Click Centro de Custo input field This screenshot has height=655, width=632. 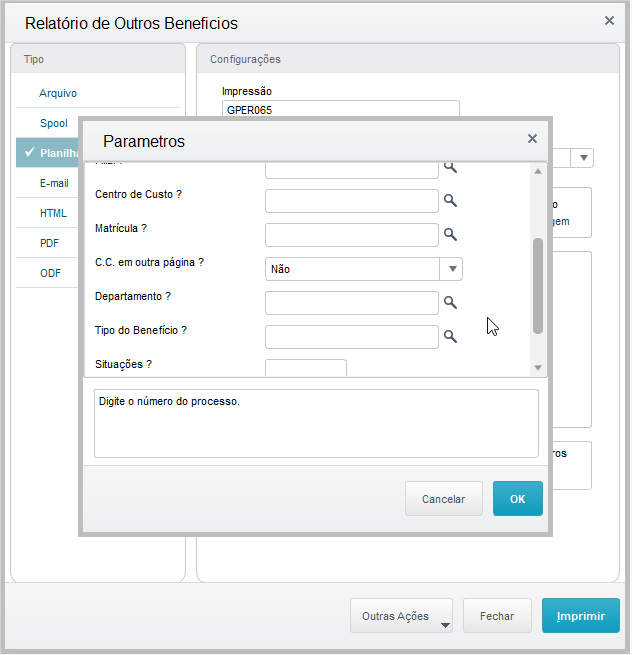coord(352,201)
